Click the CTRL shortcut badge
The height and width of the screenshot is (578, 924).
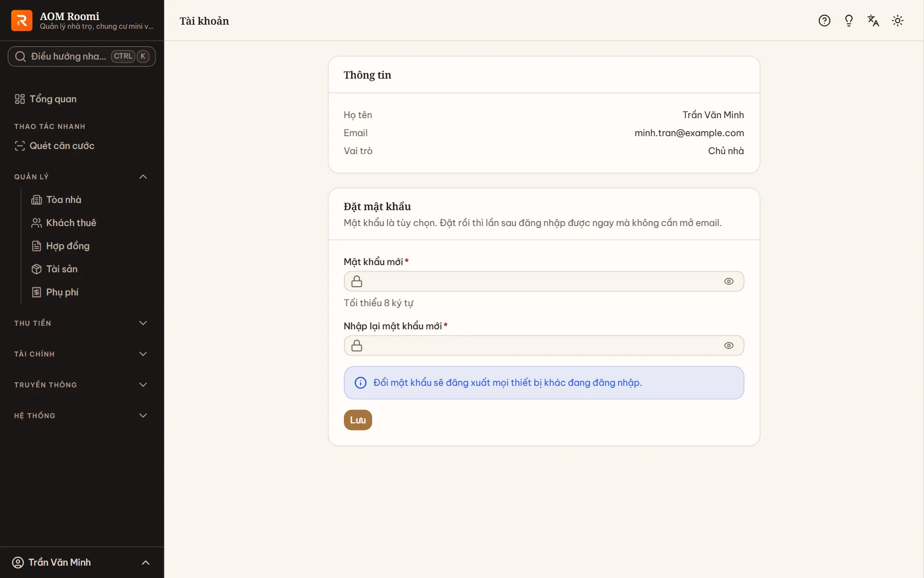(123, 57)
